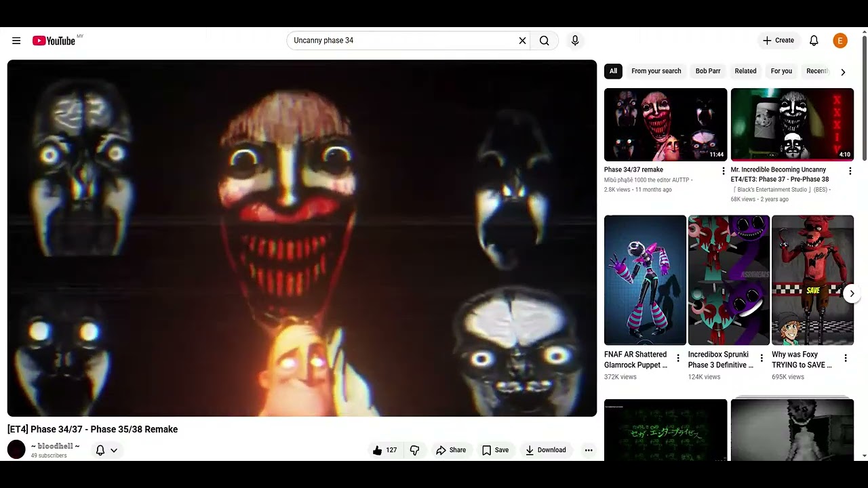Image resolution: width=868 pixels, height=488 pixels.
Task: Click the Phase 34/37 remake title link
Action: point(633,169)
